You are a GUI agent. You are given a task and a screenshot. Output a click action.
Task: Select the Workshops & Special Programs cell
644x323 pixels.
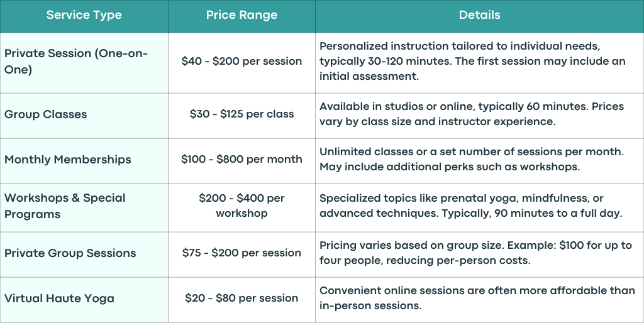84,207
